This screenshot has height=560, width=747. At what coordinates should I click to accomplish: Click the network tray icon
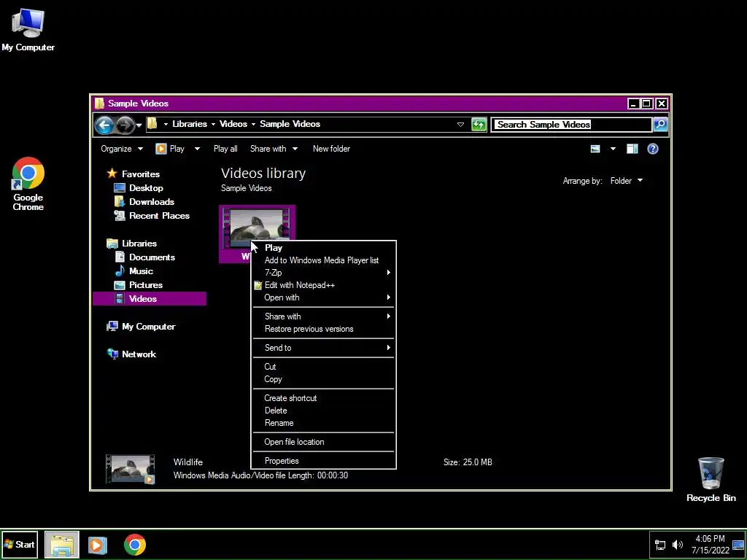(x=660, y=545)
